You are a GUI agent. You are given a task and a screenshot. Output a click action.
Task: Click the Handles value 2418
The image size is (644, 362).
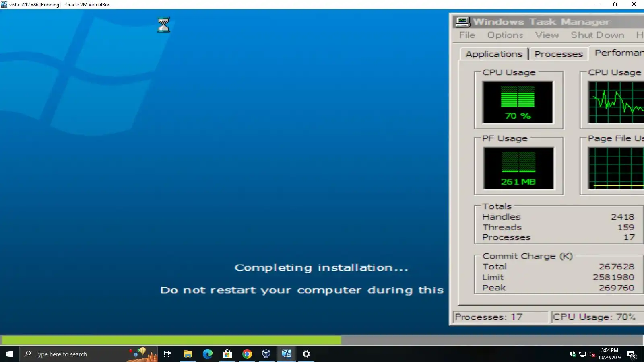pos(622,217)
